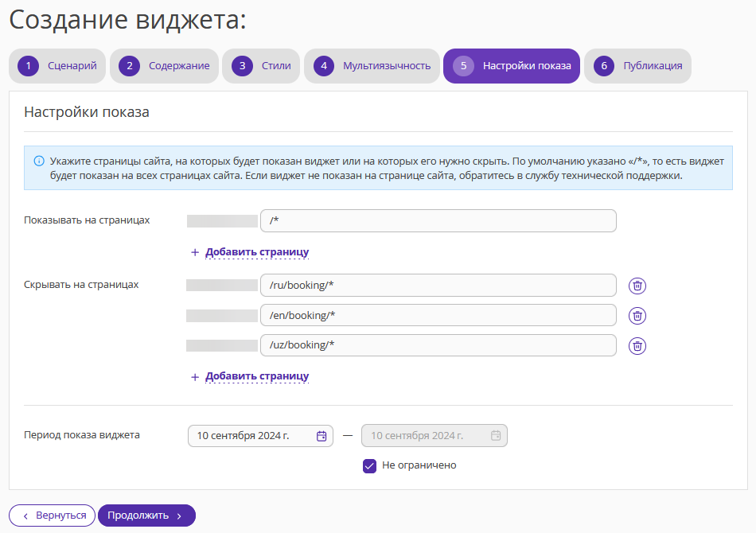Screen dimensions: 756x533
Task: Add a page under Скрывать на страницах
Action: [x=257, y=376]
